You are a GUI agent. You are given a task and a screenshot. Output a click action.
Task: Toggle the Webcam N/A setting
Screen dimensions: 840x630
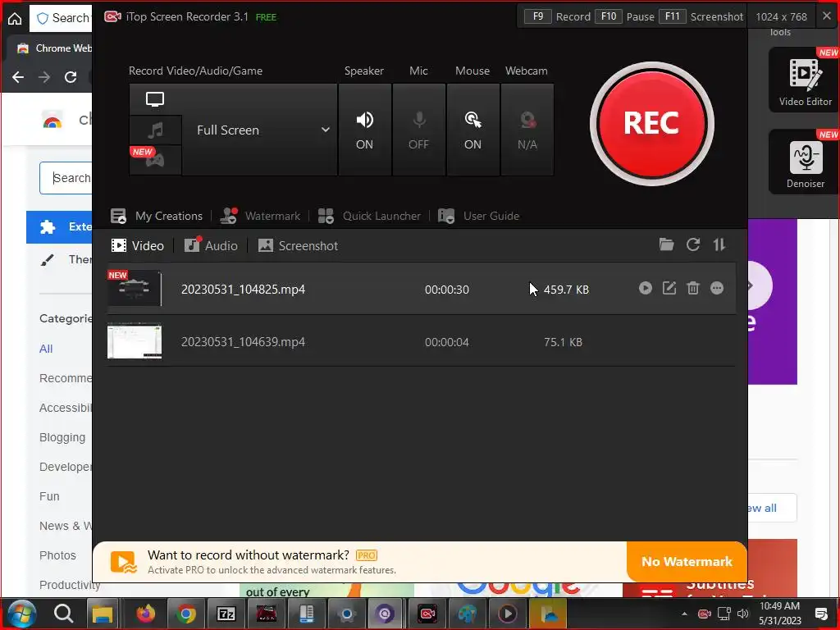(527, 130)
